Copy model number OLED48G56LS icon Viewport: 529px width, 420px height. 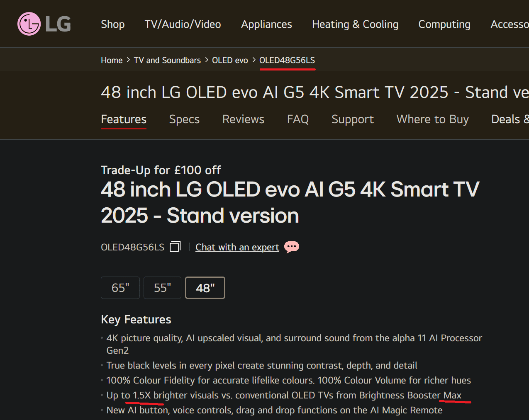(176, 247)
